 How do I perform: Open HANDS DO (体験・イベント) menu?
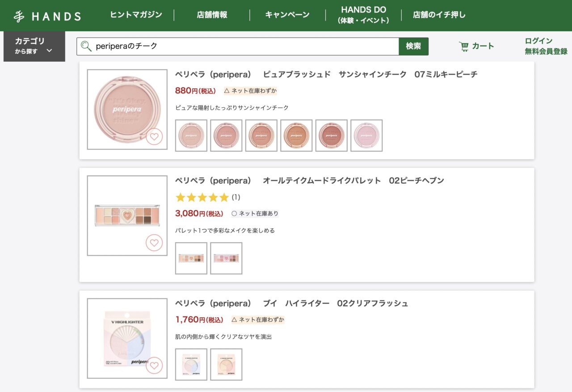click(x=363, y=15)
